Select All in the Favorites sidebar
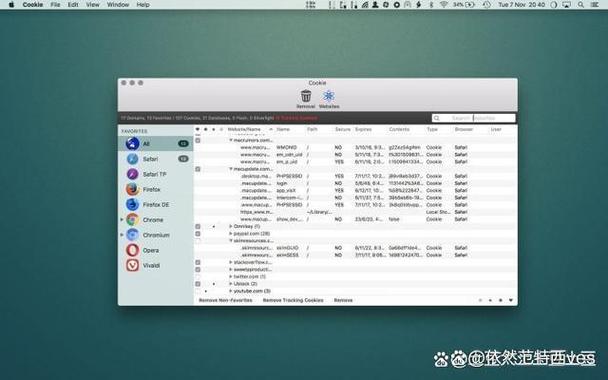 (155, 143)
